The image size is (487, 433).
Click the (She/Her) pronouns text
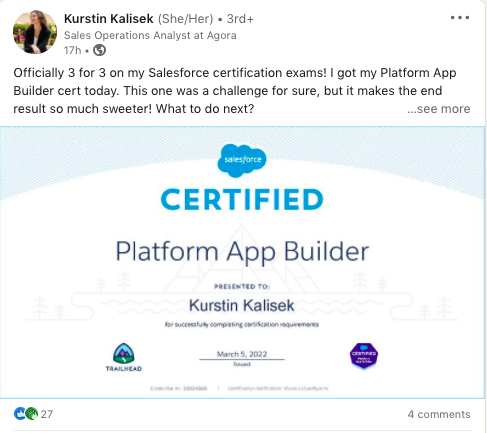coord(185,19)
